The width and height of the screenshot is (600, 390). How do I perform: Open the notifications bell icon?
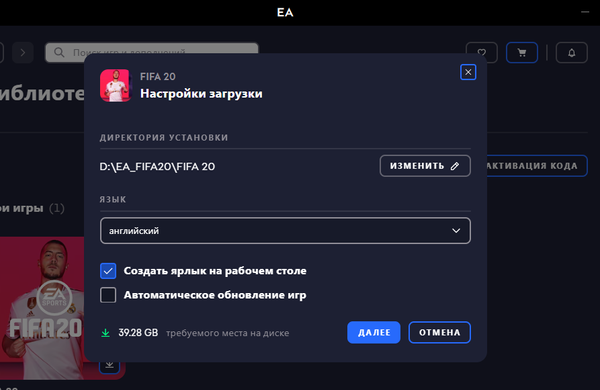572,52
